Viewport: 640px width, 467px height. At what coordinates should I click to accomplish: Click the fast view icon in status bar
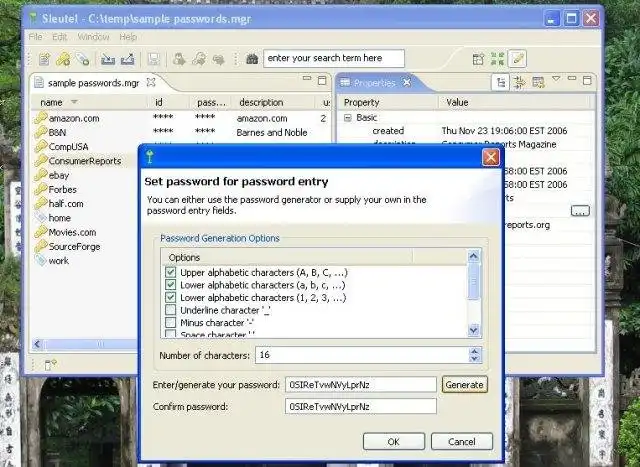(x=51, y=364)
